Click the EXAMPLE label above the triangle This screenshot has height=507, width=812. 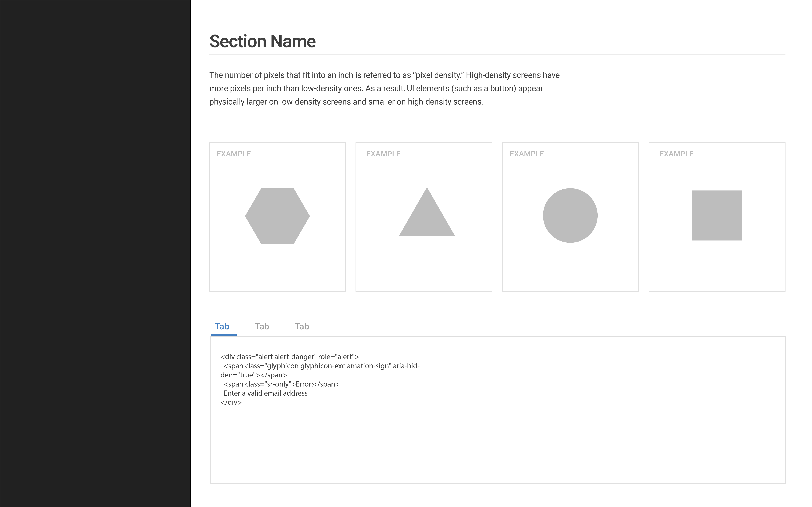pos(383,154)
